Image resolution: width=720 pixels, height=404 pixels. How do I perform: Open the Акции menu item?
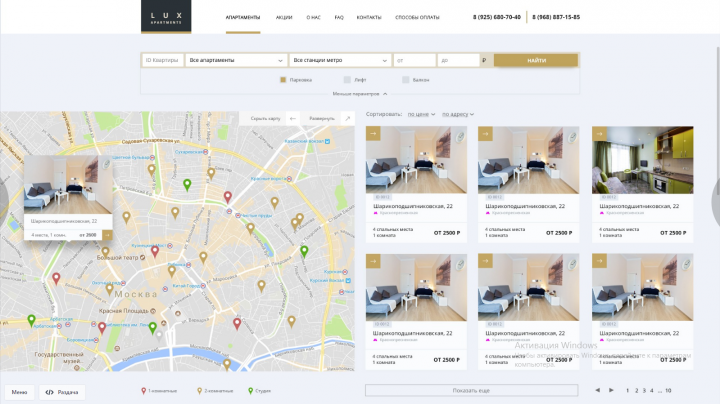(x=284, y=17)
